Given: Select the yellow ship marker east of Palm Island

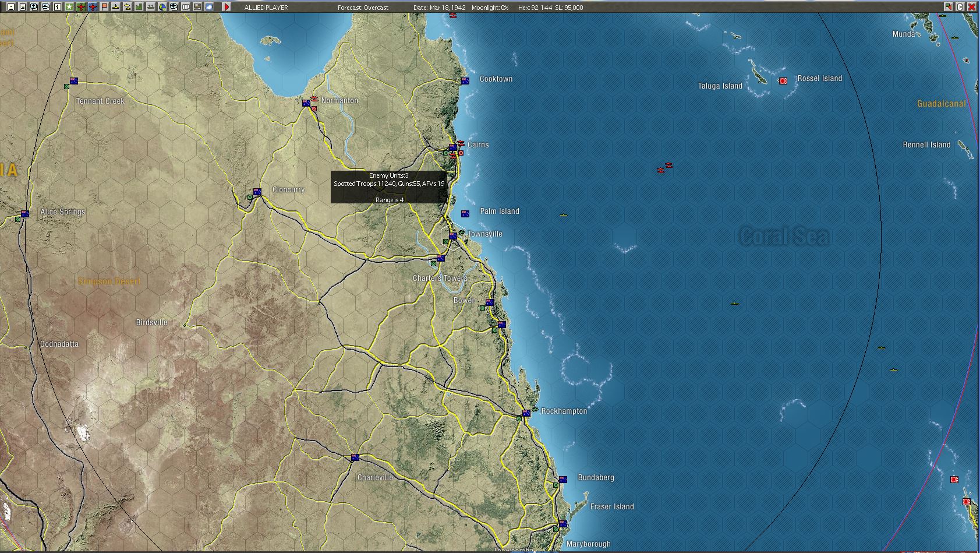Looking at the screenshot, I should click(563, 215).
